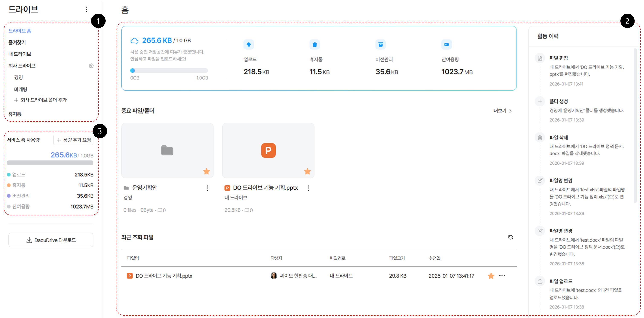Click the remaining capacity icon

[446, 45]
